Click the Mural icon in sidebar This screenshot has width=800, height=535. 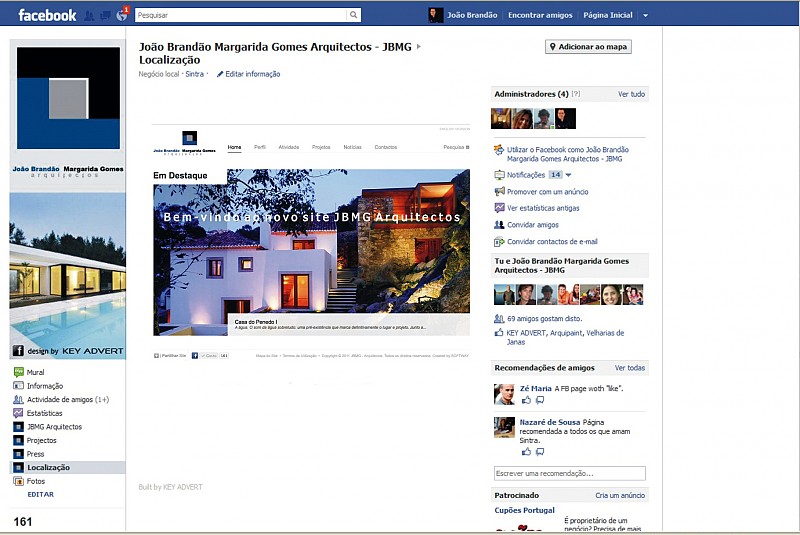click(x=18, y=372)
